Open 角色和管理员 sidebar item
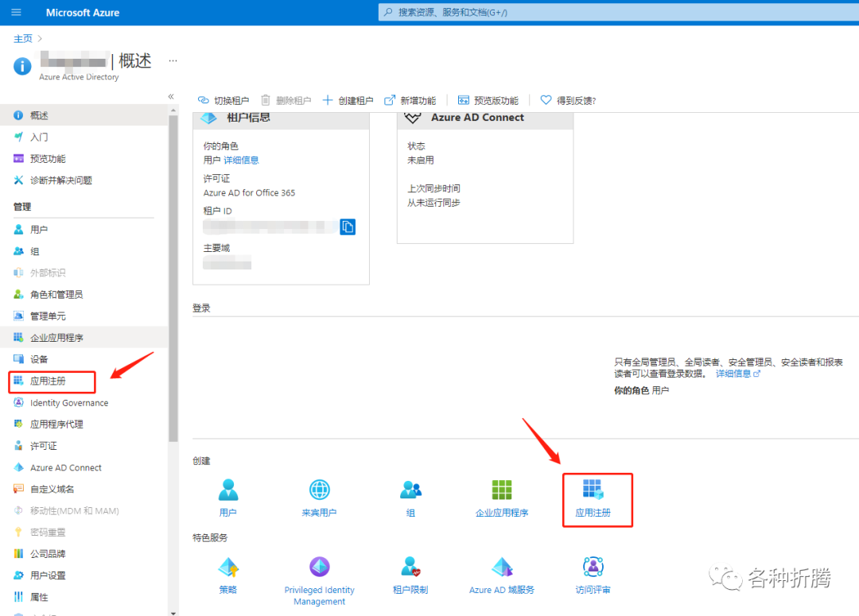Screen dimensions: 859x616 pyautogui.click(x=84, y=295)
